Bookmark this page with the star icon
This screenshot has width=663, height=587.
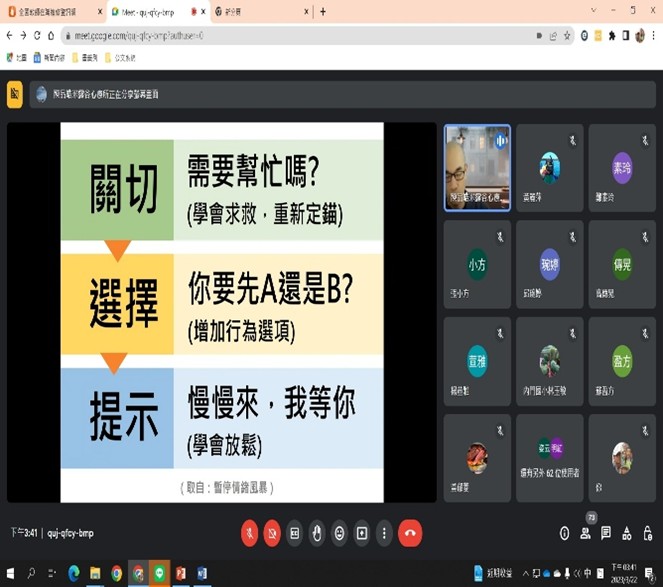point(567,36)
